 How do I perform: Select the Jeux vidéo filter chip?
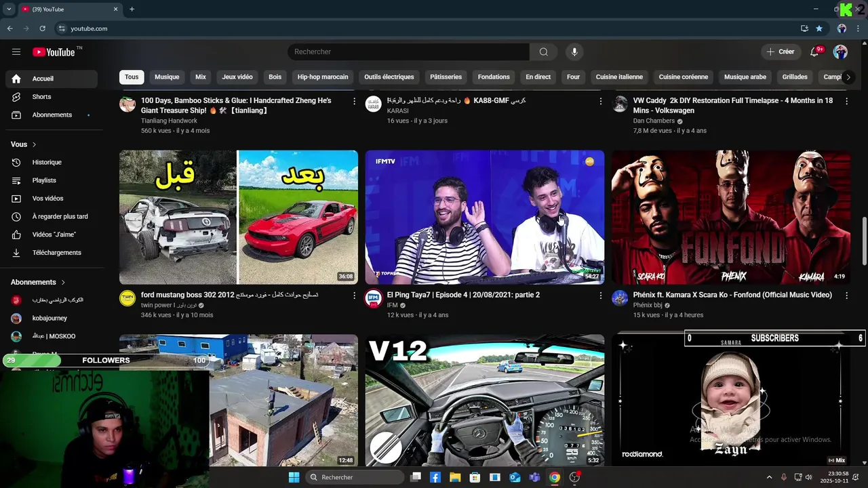(x=237, y=77)
